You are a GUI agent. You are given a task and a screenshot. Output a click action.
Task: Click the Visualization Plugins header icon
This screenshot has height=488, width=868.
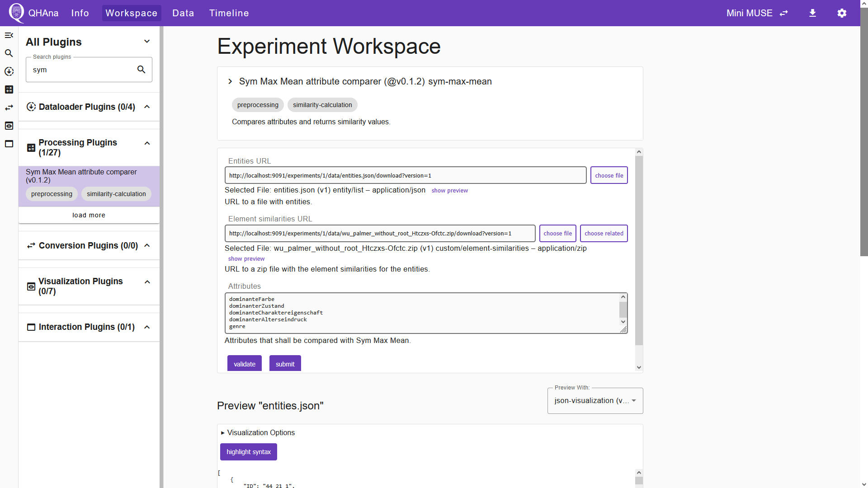click(x=31, y=286)
